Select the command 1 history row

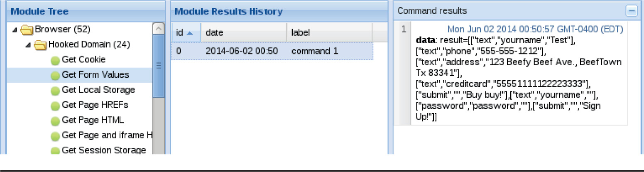[272, 52]
